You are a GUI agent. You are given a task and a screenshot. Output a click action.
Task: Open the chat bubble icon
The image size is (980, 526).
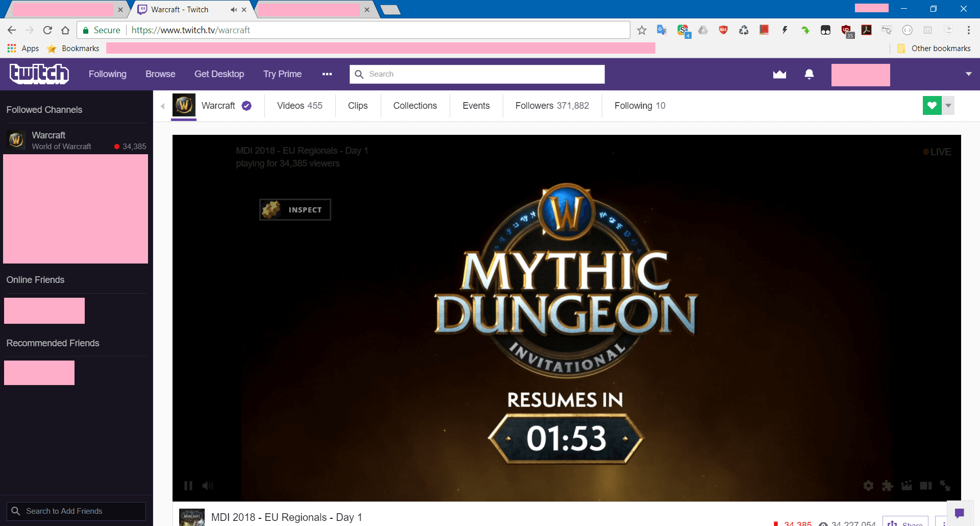click(x=960, y=513)
